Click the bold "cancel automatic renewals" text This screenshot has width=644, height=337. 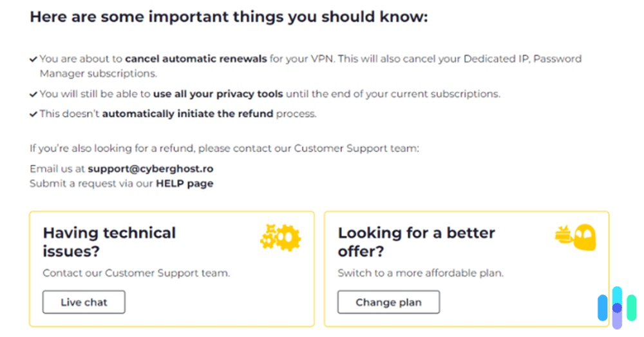[x=196, y=59]
